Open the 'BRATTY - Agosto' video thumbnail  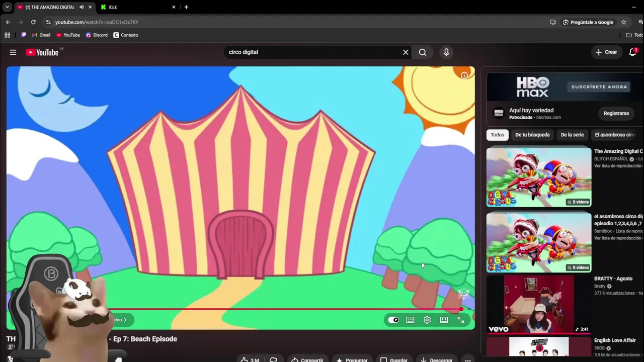click(x=539, y=304)
